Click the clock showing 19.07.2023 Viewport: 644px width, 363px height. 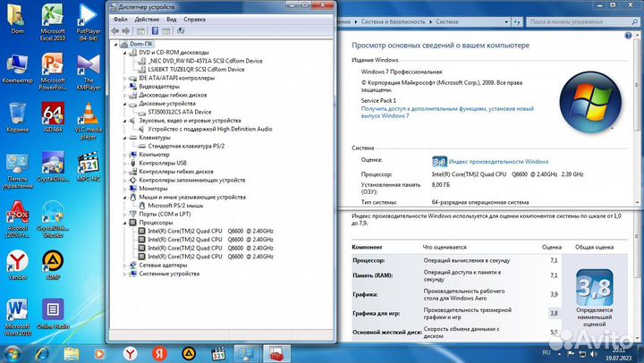[619, 354]
